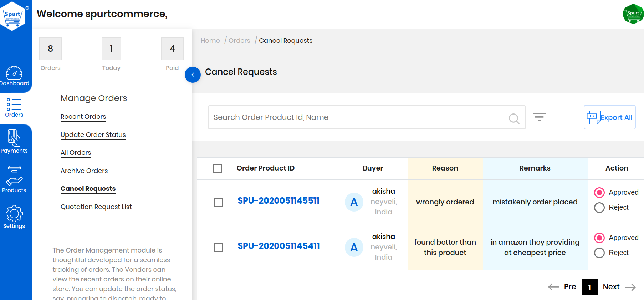Click the search magnifier icon
This screenshot has height=300, width=644.
[513, 118]
